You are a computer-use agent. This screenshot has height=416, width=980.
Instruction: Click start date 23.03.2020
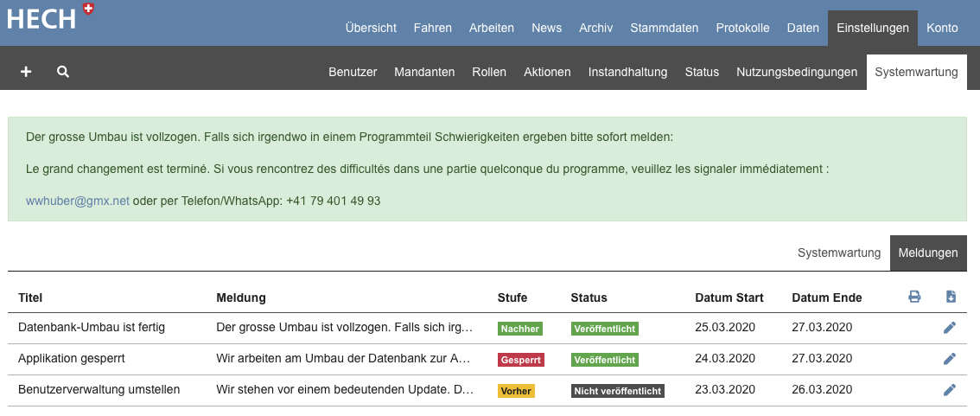725,390
